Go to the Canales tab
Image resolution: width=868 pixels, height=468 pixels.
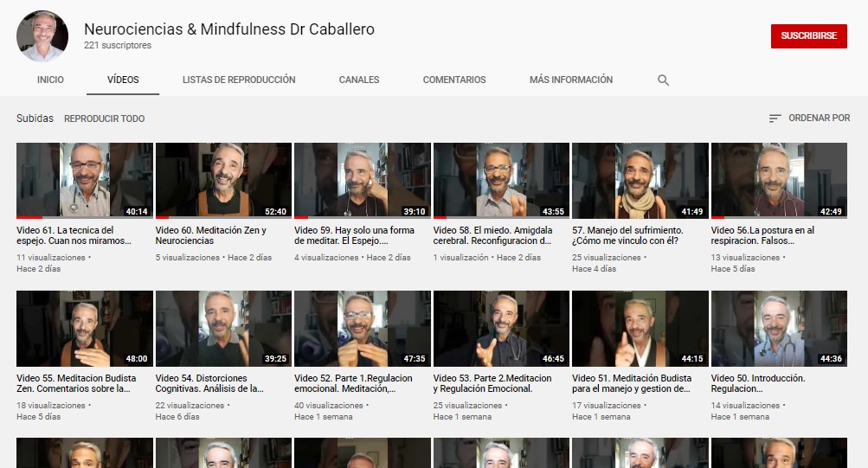click(x=359, y=80)
